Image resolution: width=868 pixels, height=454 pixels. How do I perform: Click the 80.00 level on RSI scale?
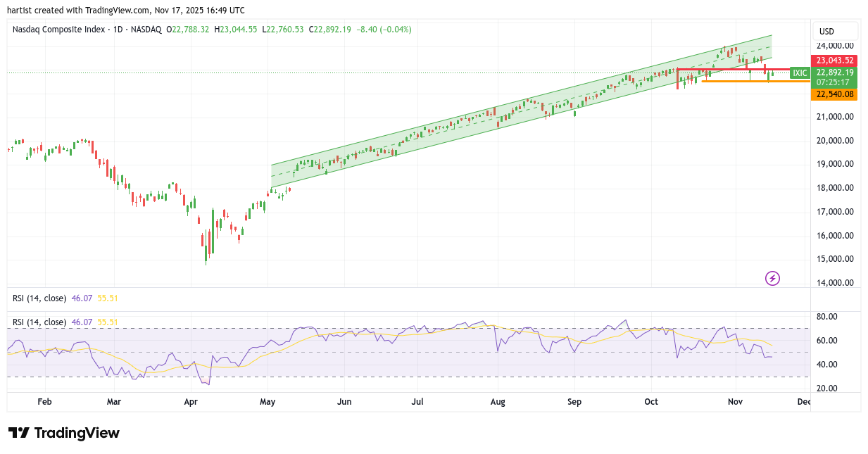point(826,317)
